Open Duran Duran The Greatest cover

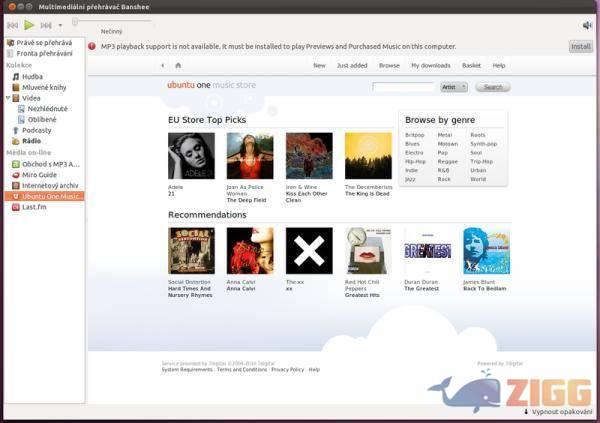click(427, 251)
